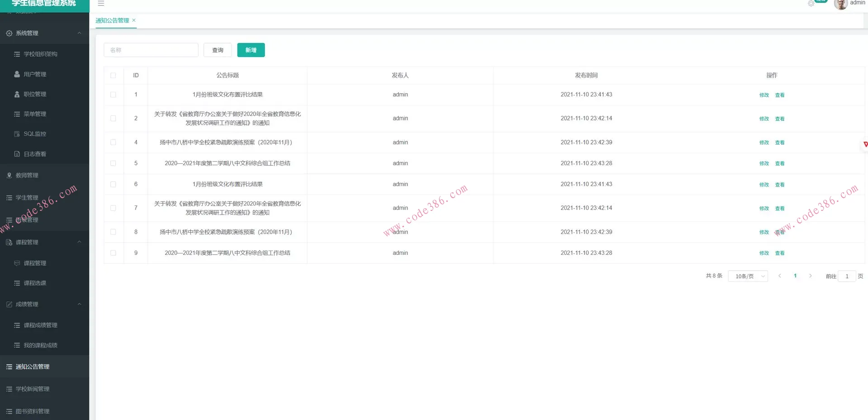
Task: Open the admin avatar profile menu
Action: [x=840, y=4]
